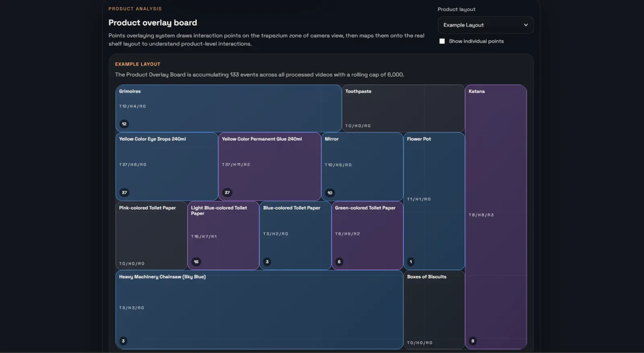This screenshot has height=353, width=644.
Task: Click the T10/H5/R0 stats in Mirror
Action: 338,165
